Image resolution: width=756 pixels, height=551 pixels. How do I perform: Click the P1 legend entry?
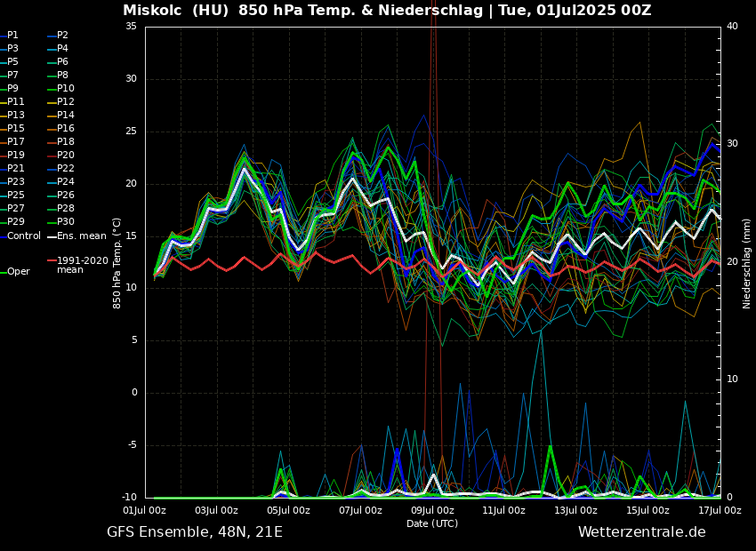tap(12, 36)
